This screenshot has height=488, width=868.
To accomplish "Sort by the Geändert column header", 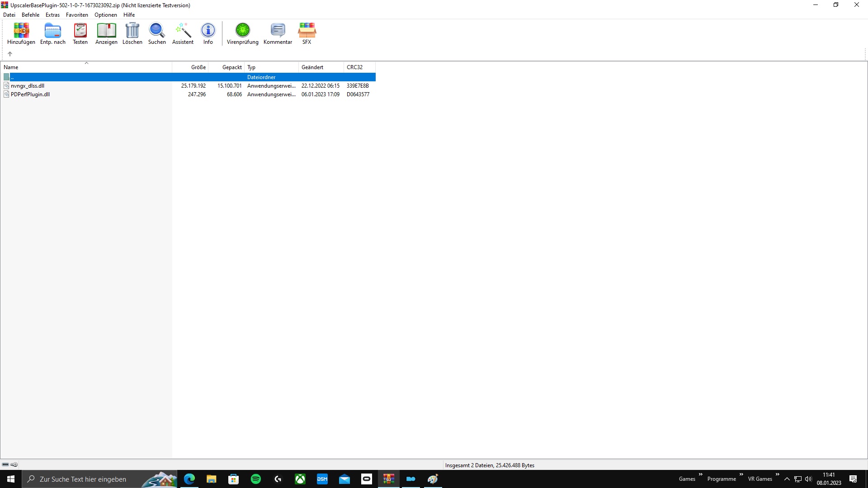I will click(312, 67).
